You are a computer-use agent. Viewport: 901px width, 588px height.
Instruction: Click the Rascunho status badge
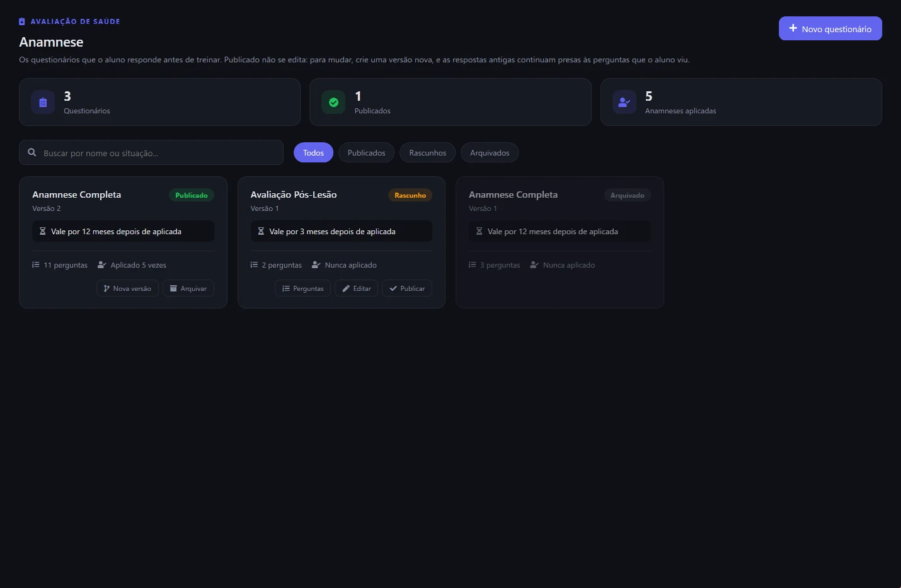(x=410, y=195)
